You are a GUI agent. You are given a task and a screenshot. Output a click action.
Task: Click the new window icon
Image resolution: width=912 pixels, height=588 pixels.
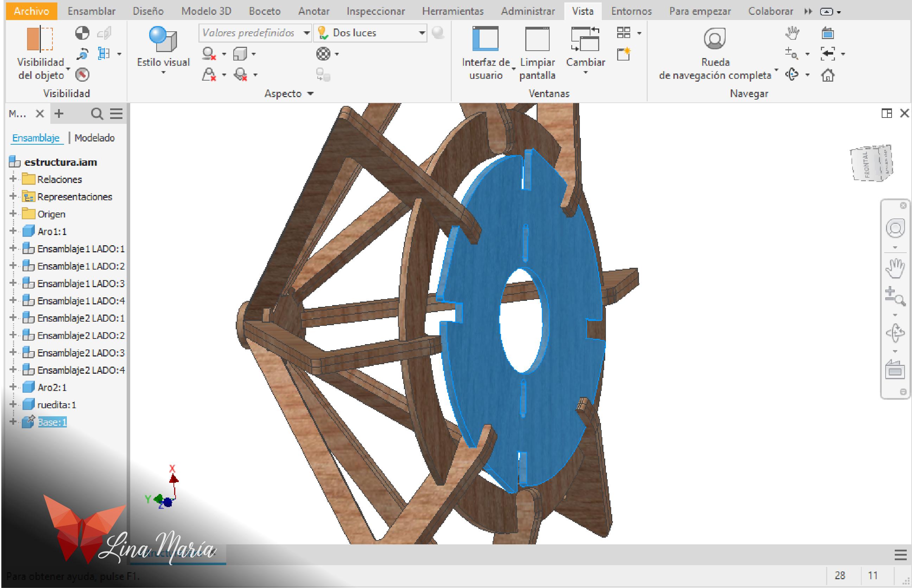point(624,54)
